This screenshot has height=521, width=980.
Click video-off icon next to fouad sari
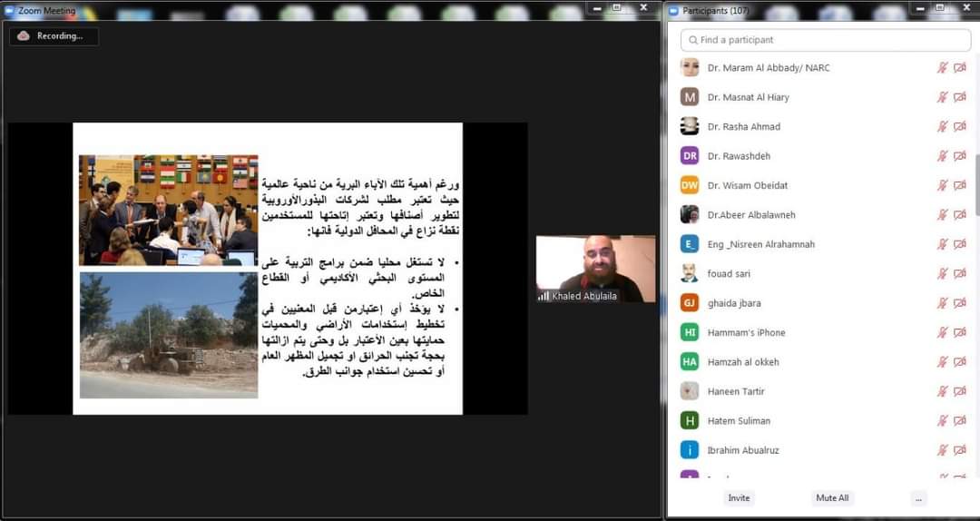click(x=960, y=273)
